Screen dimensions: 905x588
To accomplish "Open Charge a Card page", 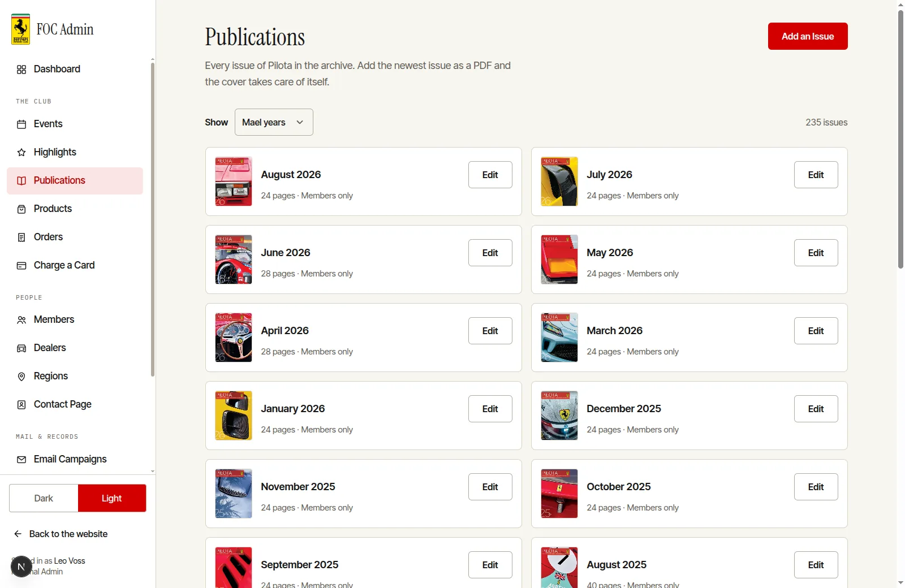I will (x=75, y=266).
